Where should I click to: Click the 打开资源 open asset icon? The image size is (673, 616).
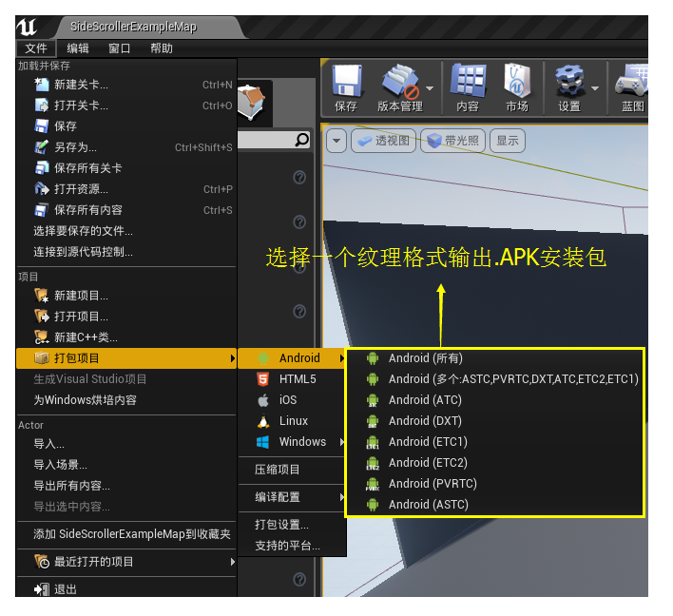pyautogui.click(x=42, y=189)
